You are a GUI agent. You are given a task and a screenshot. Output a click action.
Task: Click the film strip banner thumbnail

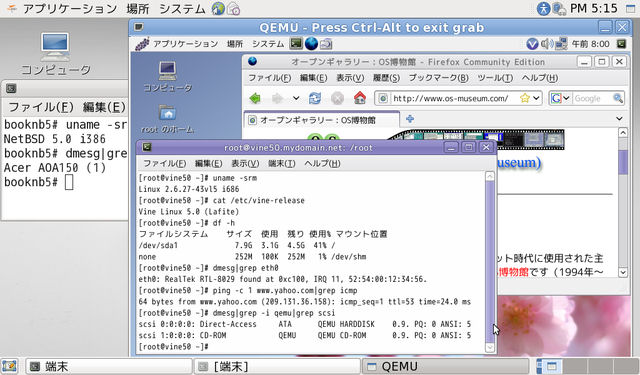pyautogui.click(x=476, y=140)
